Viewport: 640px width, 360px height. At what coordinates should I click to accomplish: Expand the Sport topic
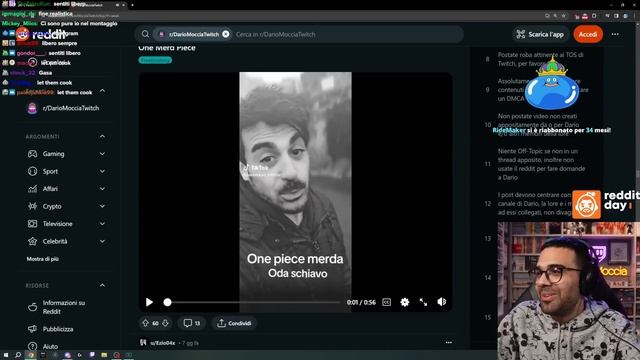102,171
